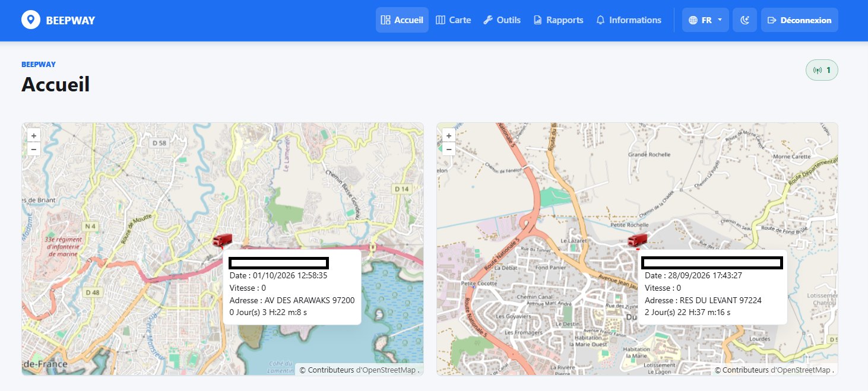Zoom out on the Ducos map

[449, 149]
